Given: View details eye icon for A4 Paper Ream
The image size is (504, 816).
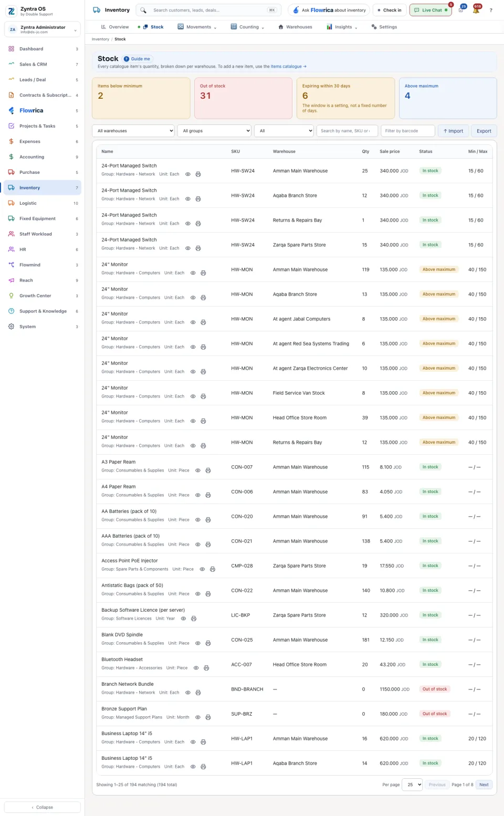Looking at the screenshot, I should tap(198, 495).
